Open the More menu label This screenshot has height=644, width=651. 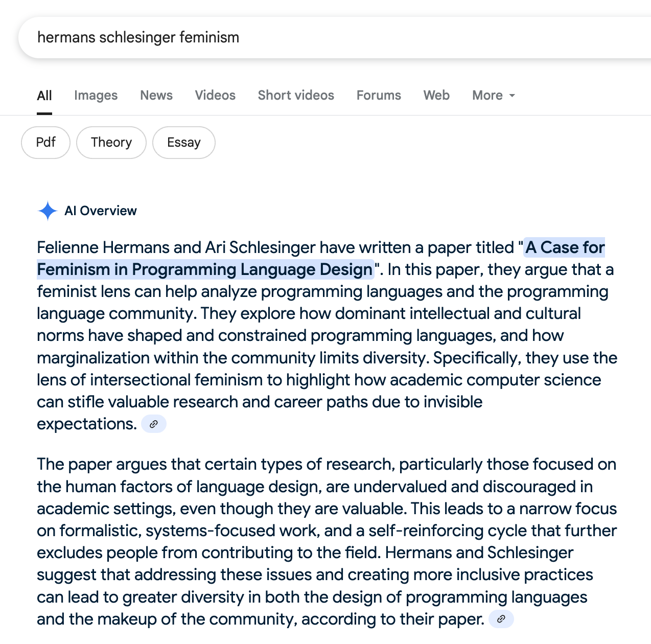[x=487, y=96]
